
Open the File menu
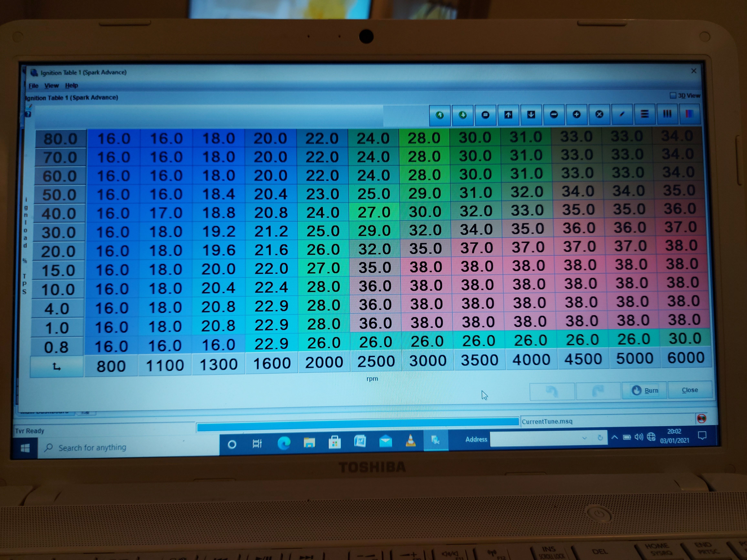tap(33, 86)
